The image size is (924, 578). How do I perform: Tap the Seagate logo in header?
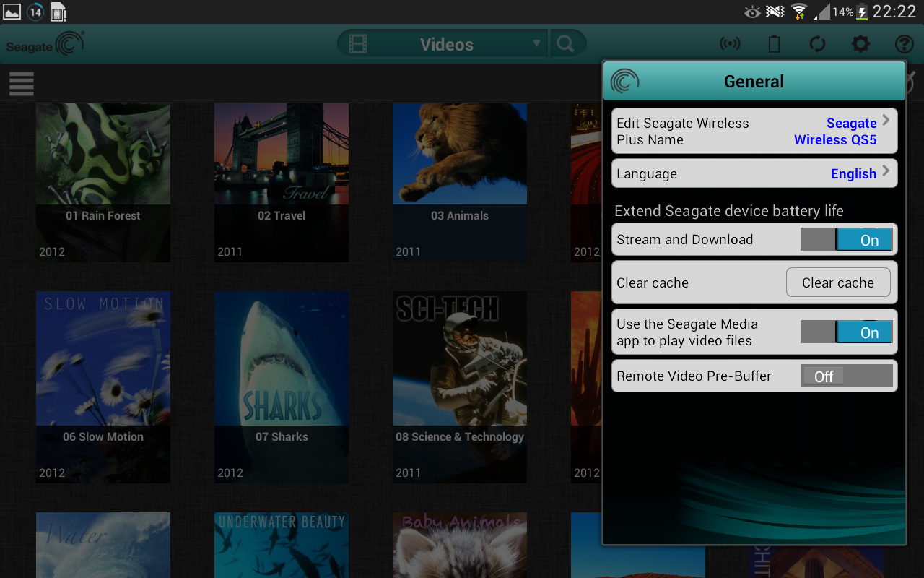coord(45,44)
